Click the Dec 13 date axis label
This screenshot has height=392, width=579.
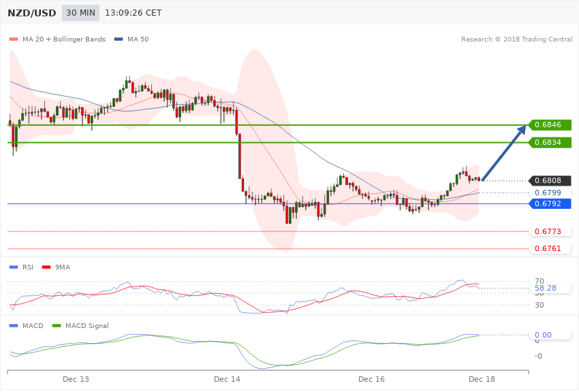coord(76,379)
